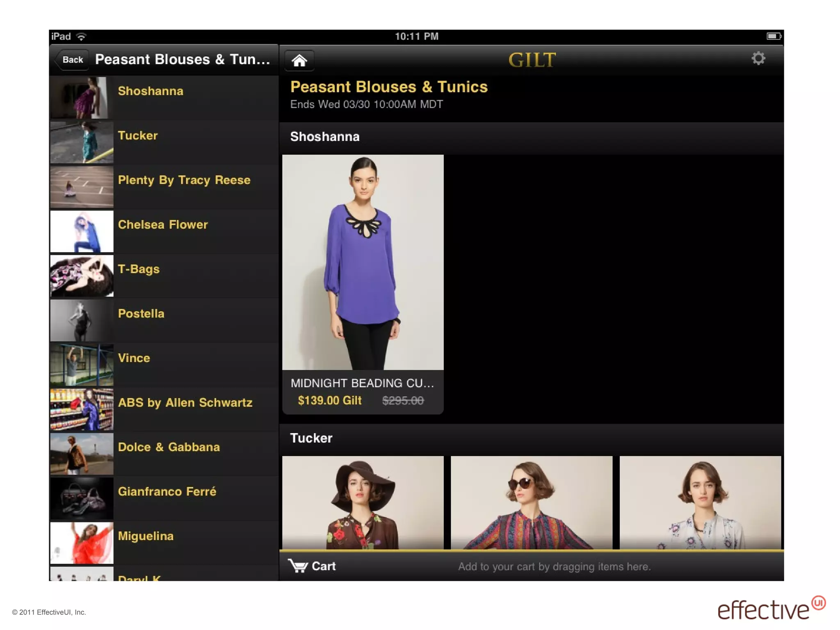Open Tucker floral blouse with hat
840x630 pixels.
coord(363,502)
